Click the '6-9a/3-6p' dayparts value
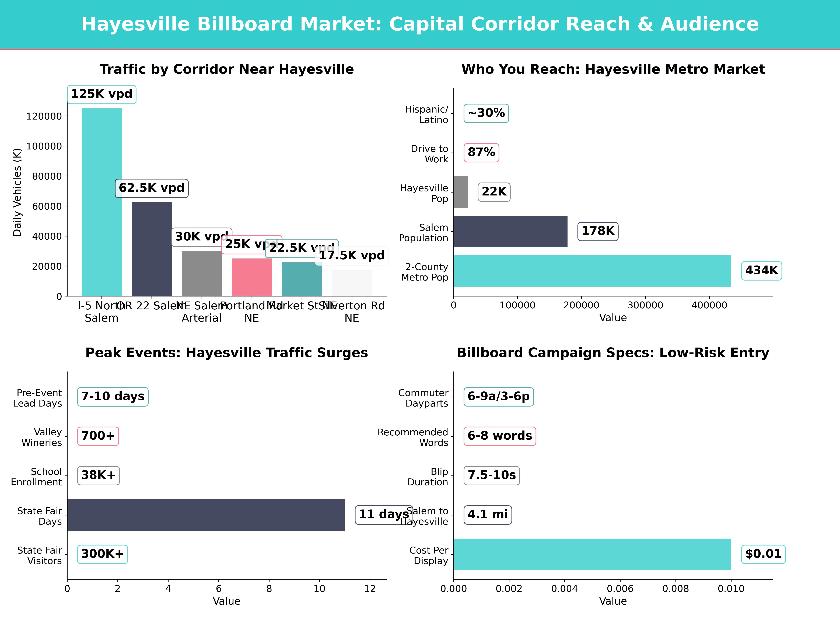840x630 pixels. pos(499,397)
